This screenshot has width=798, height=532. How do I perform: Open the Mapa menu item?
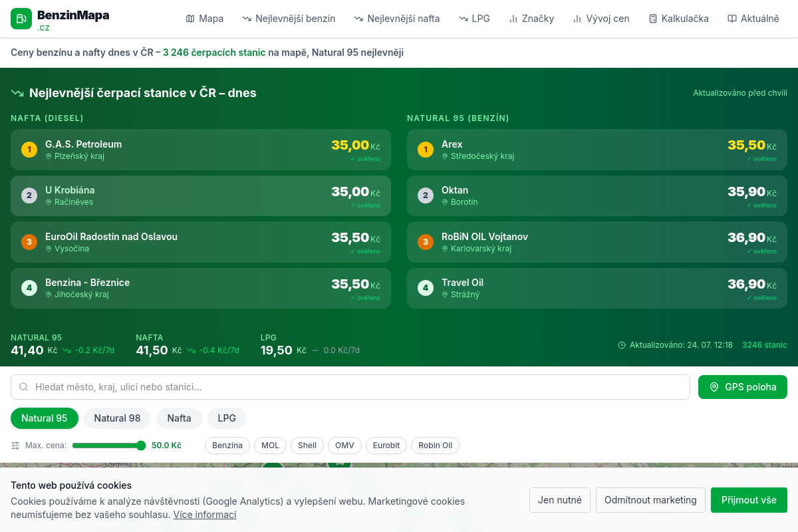coord(205,19)
